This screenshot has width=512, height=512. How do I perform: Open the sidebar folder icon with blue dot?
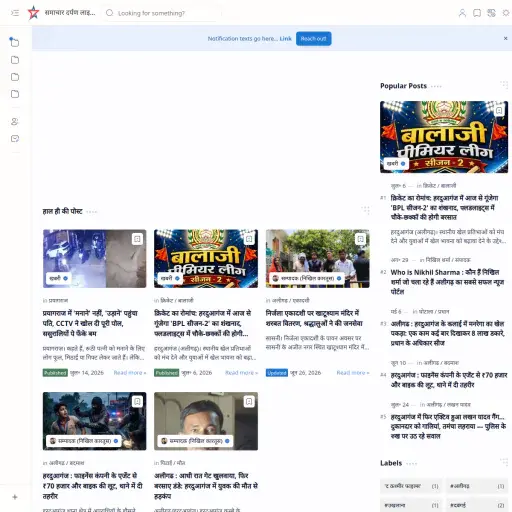[14, 42]
